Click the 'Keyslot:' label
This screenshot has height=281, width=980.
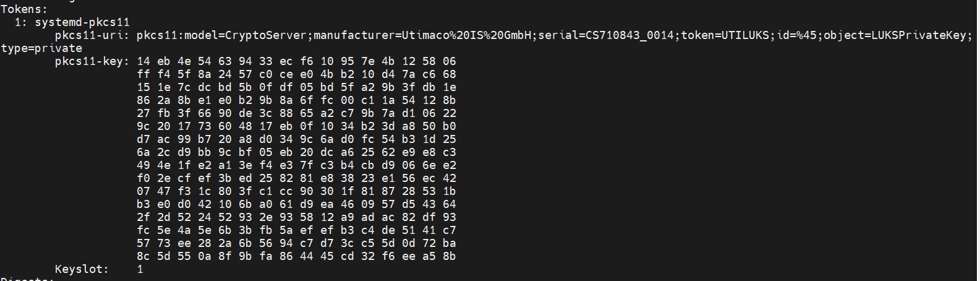click(82, 269)
